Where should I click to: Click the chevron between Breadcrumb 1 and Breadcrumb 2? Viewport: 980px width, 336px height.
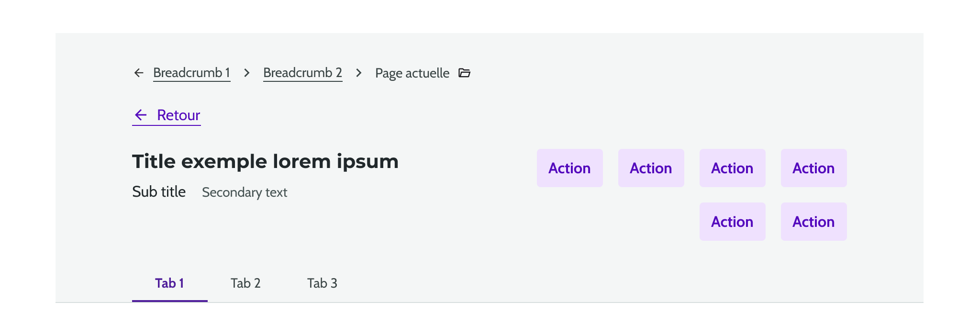(x=246, y=73)
